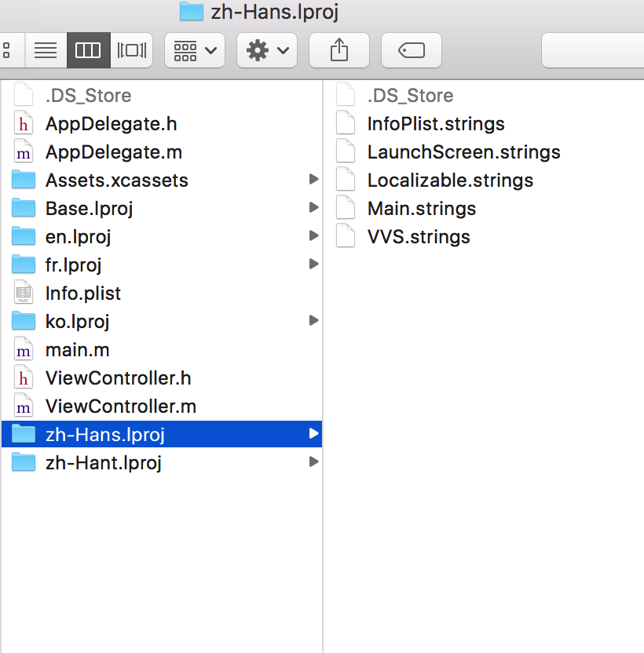Expand Base.lproj folder arrow
Screen dimensions: 644x653
pos(313,207)
